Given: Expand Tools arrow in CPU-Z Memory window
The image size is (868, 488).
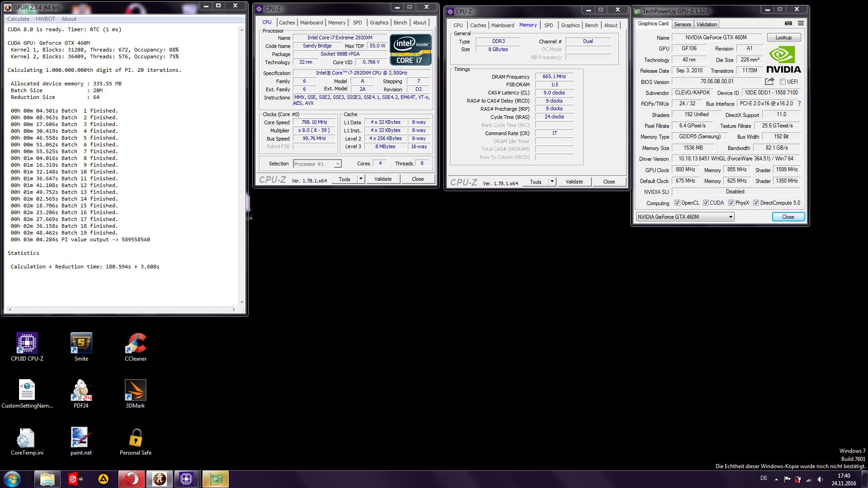Looking at the screenshot, I should [552, 182].
